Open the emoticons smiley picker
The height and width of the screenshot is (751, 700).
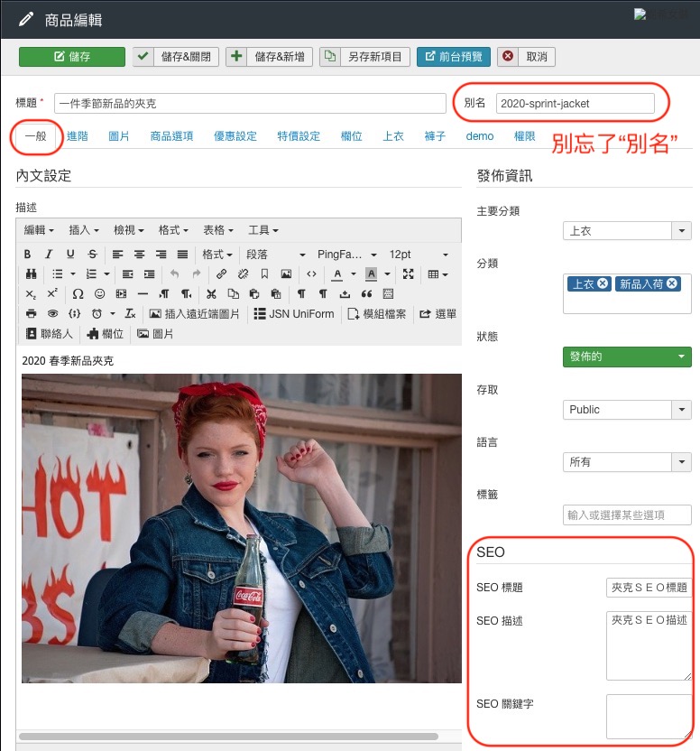[99, 293]
